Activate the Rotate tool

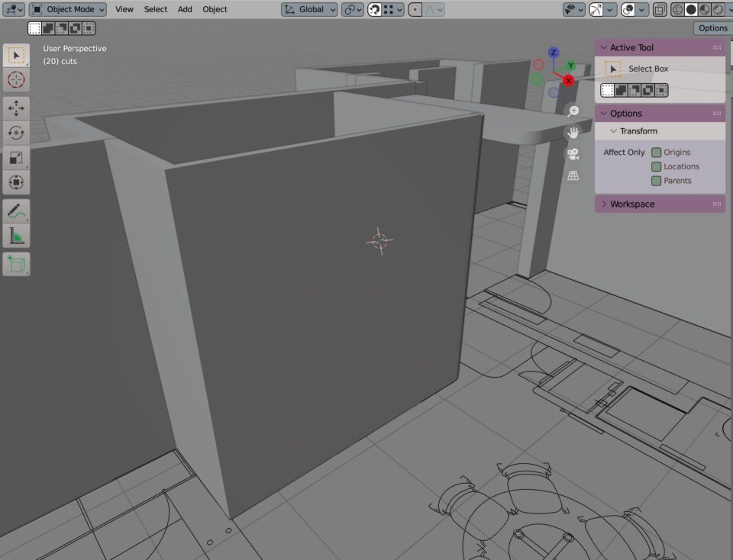tap(16, 133)
